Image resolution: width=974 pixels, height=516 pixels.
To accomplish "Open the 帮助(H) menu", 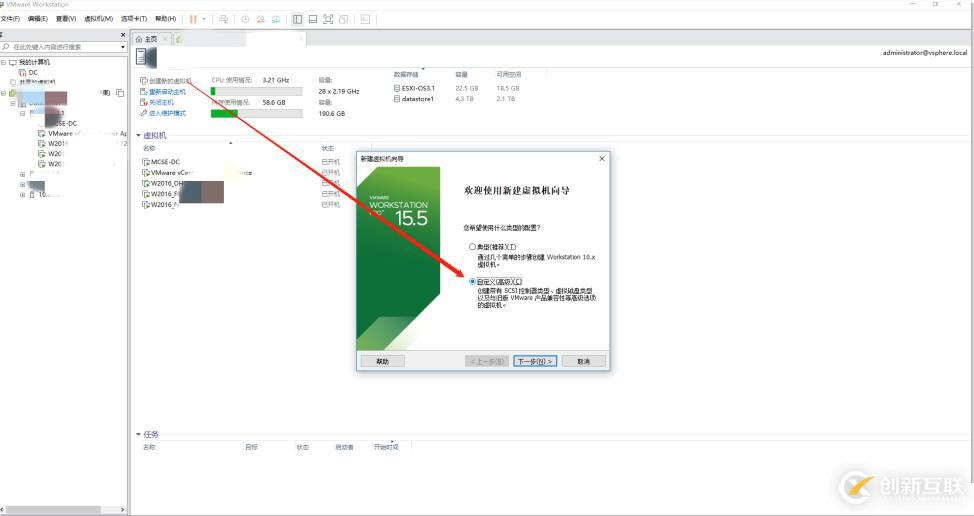I will coord(165,19).
